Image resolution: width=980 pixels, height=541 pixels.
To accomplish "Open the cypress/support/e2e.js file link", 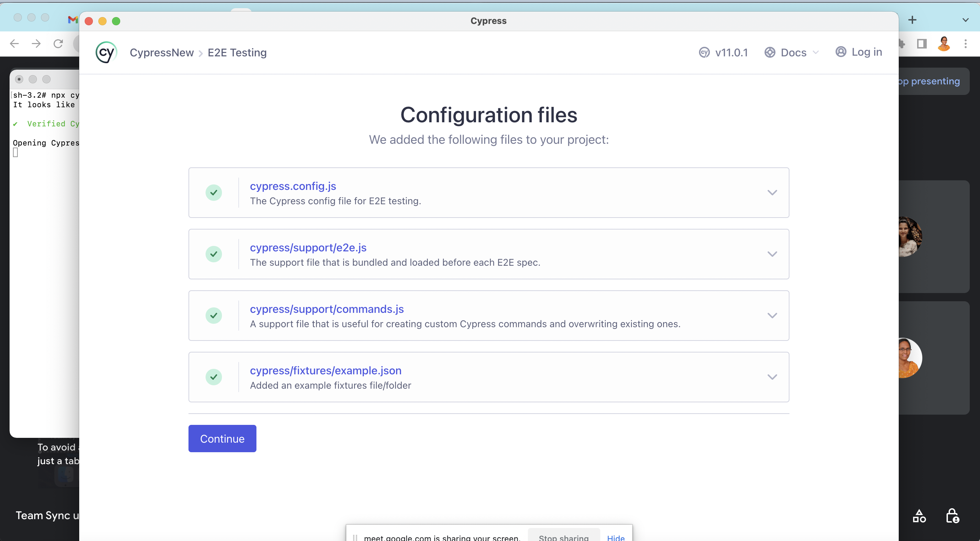I will 308,248.
